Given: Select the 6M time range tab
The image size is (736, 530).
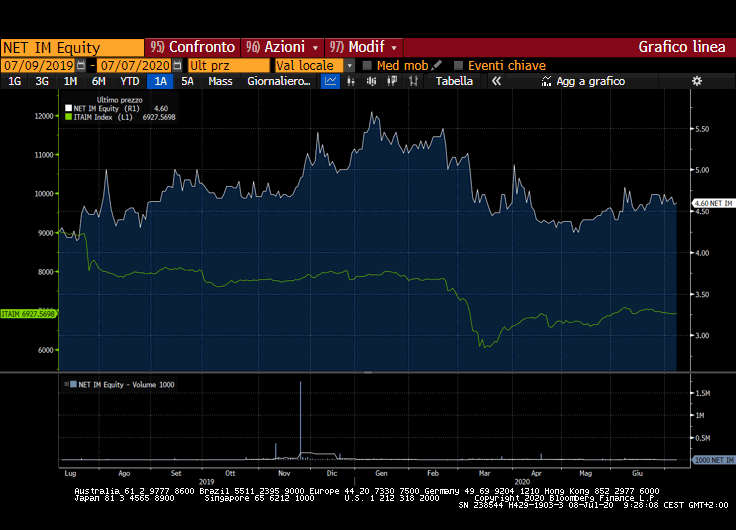Looking at the screenshot, I should (98, 81).
